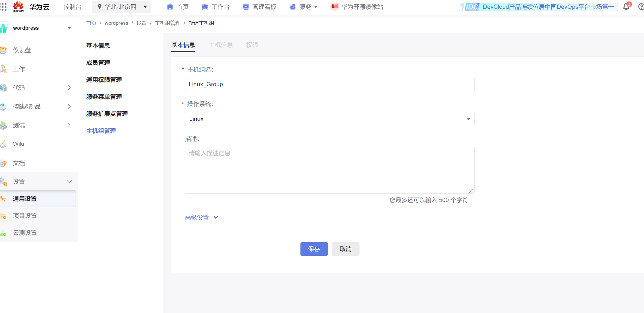Open the wordpress project switcher dropdown

(69, 28)
